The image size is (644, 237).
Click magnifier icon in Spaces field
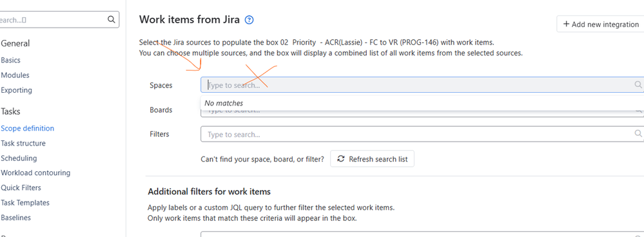click(x=638, y=84)
